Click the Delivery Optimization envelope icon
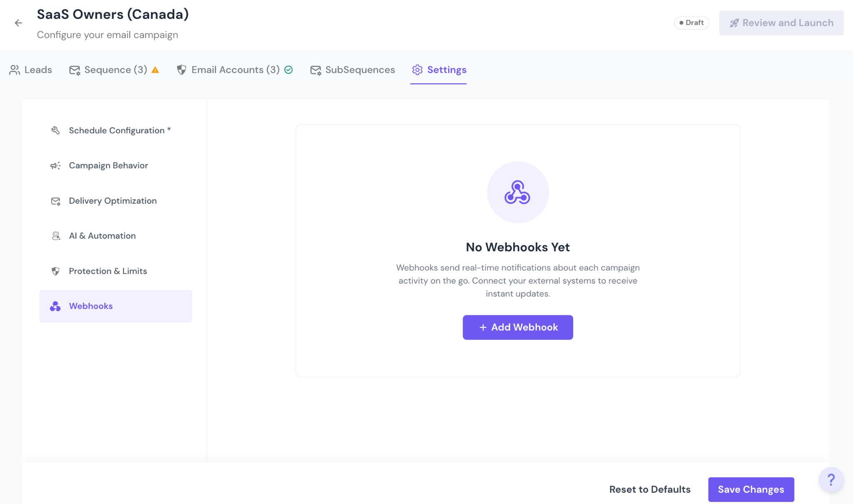Image resolution: width=853 pixels, height=504 pixels. tap(55, 201)
